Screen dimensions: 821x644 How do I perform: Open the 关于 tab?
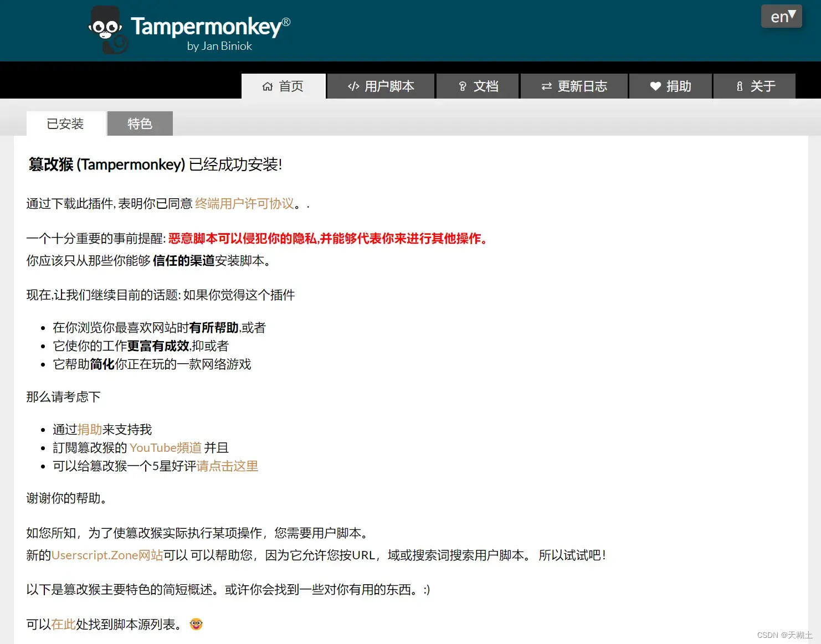(x=755, y=86)
